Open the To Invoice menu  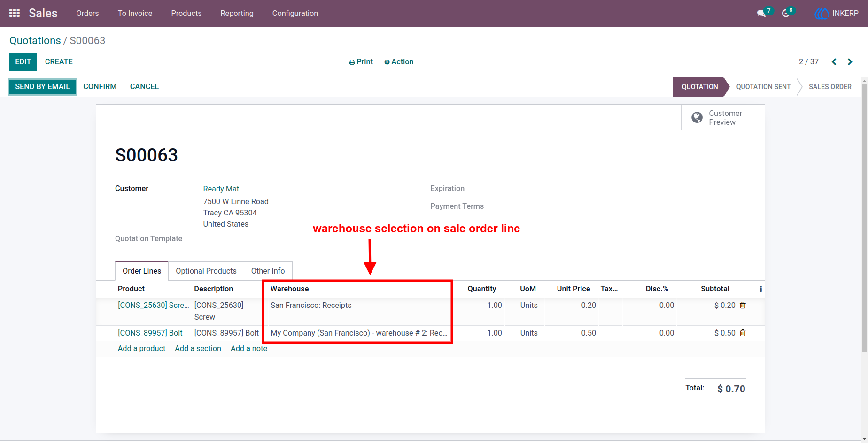coord(135,13)
